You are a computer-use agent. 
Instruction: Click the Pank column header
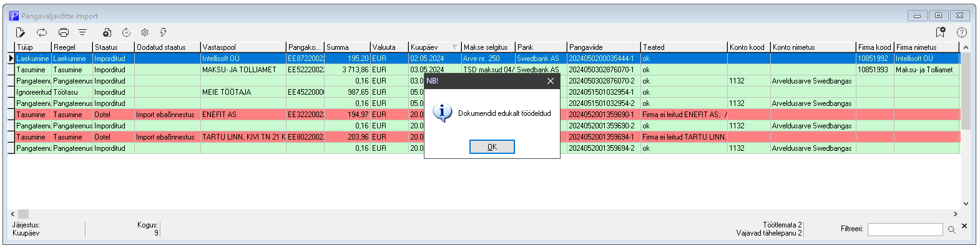pyautogui.click(x=541, y=47)
